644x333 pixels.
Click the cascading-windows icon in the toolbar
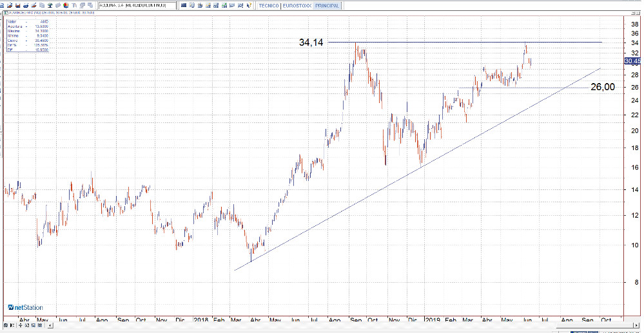tap(90, 6)
